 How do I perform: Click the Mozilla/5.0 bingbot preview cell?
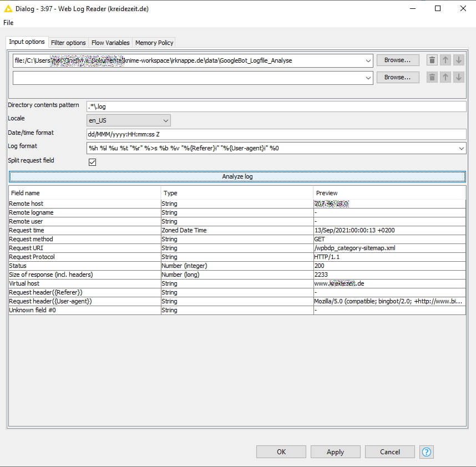(x=389, y=301)
